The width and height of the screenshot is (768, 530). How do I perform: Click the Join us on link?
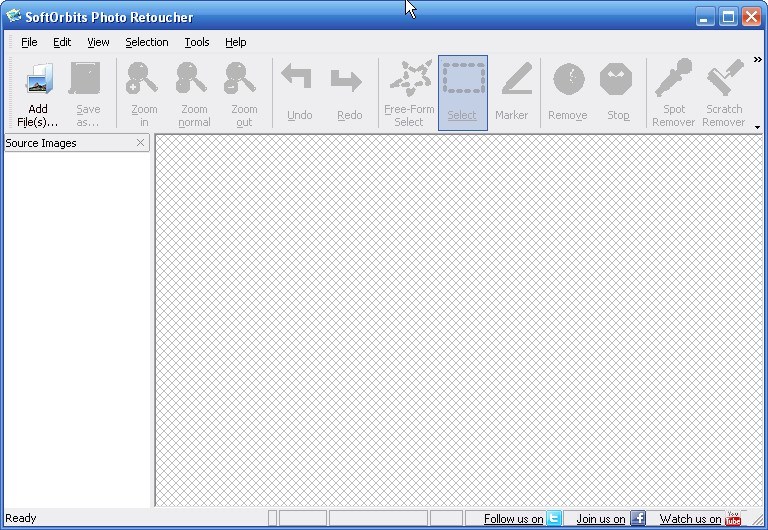tap(600, 518)
